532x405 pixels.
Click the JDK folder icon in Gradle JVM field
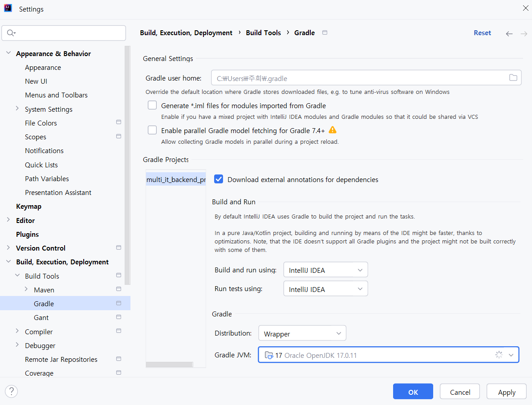pos(269,355)
